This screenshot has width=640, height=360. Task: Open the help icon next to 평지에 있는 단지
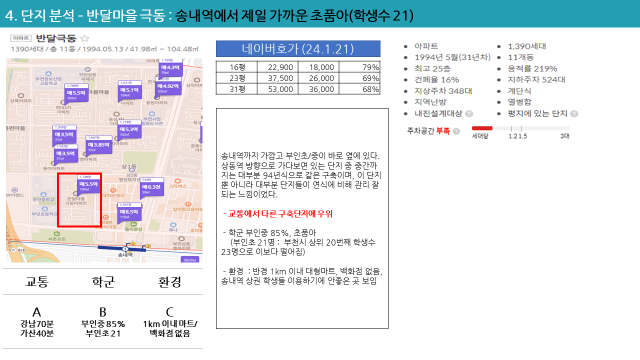574,114
